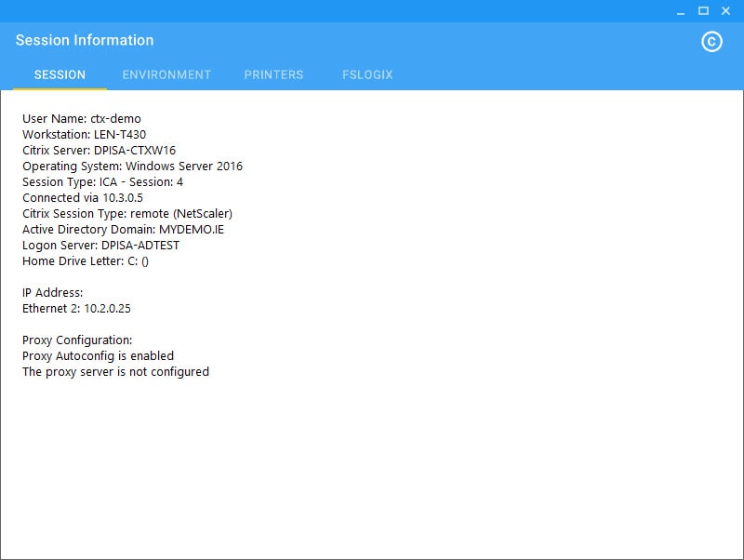Close the Session Information window
The image size is (744, 560).
pyautogui.click(x=725, y=11)
